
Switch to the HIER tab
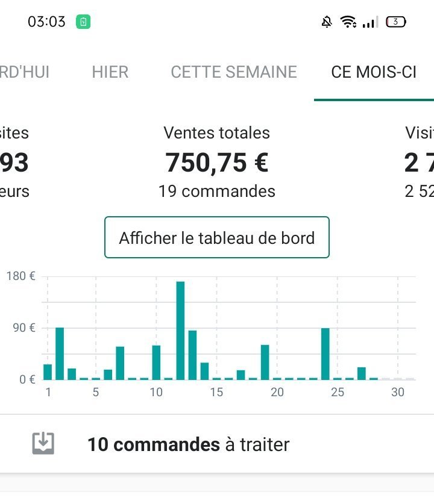(x=110, y=72)
